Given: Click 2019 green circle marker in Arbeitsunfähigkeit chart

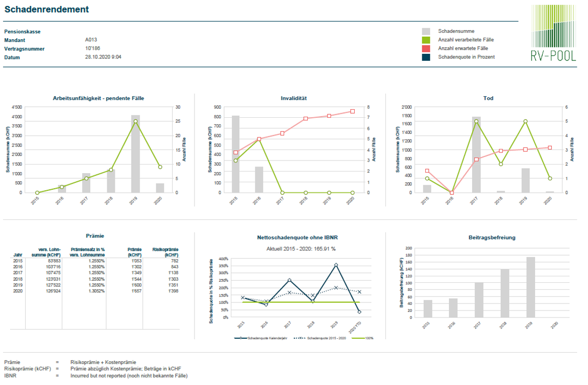Looking at the screenshot, I should point(135,121).
